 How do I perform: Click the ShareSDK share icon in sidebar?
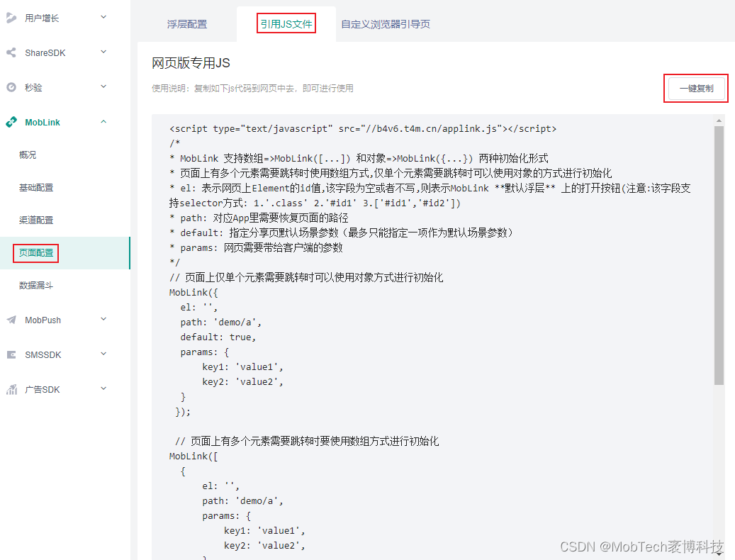click(11, 52)
